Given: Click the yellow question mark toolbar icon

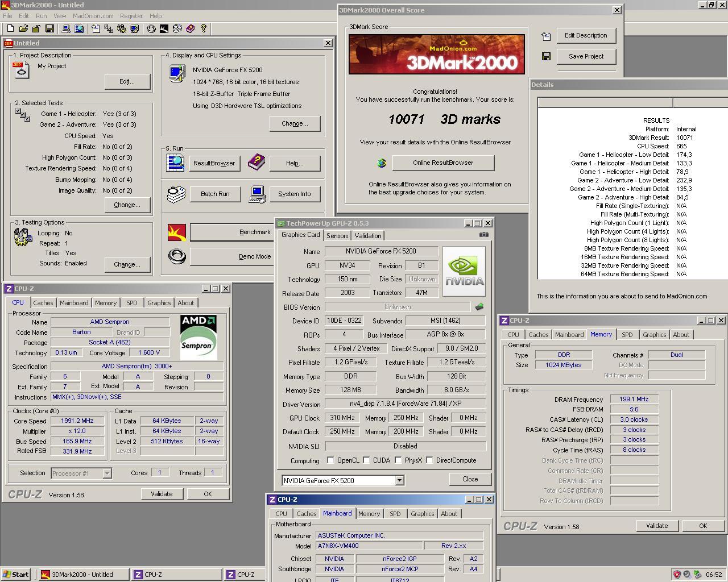Looking at the screenshot, I should pos(203,28).
